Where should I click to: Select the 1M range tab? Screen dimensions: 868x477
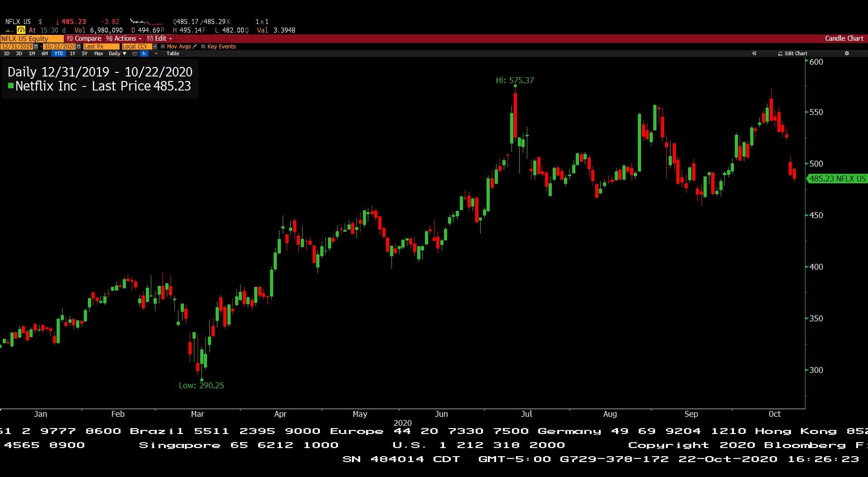[32, 53]
